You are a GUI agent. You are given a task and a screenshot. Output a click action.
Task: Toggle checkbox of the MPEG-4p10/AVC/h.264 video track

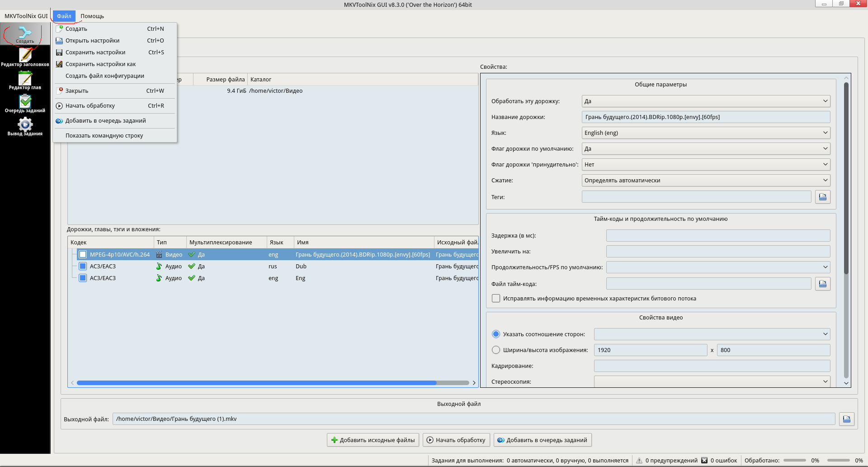(83, 255)
